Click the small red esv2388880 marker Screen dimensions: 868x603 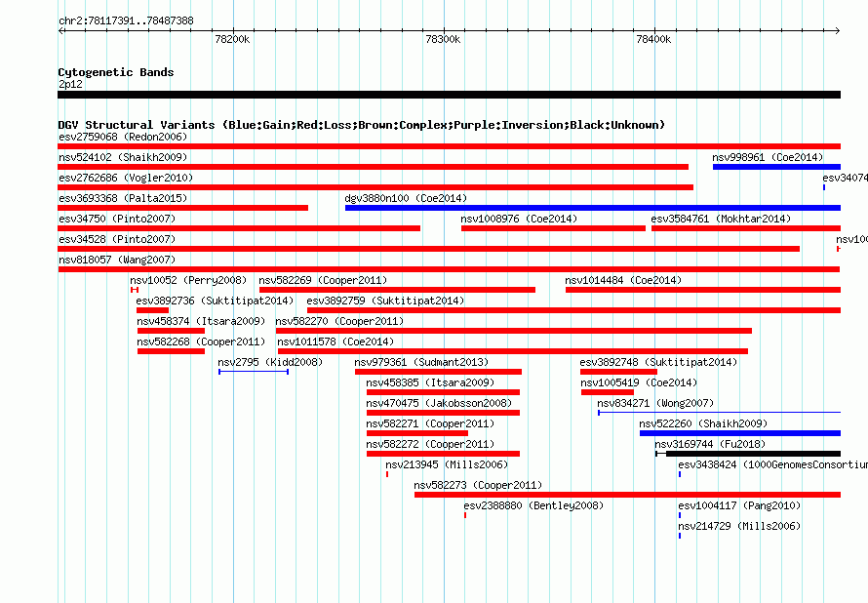tap(465, 515)
